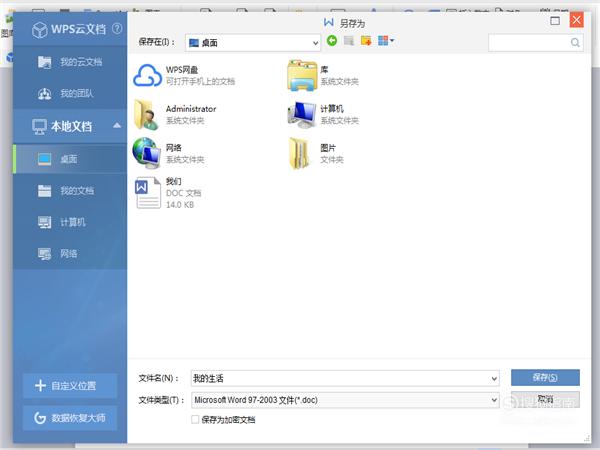The width and height of the screenshot is (600, 450).
Task: Open the 网络 globe icon in file list
Action: coord(147,153)
